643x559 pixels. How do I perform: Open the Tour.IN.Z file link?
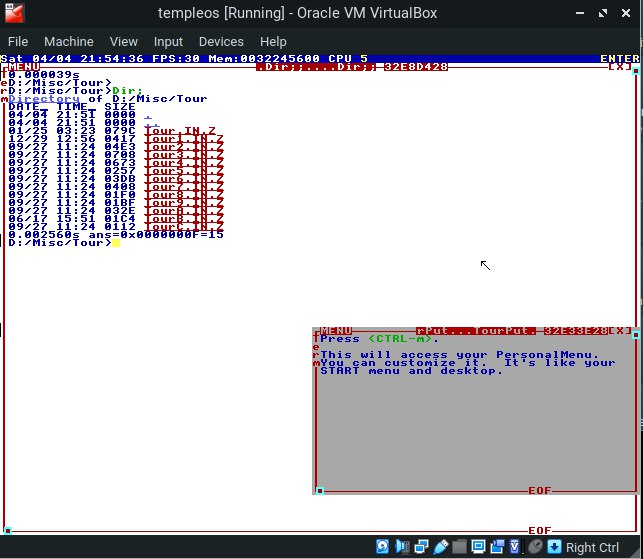click(x=180, y=131)
